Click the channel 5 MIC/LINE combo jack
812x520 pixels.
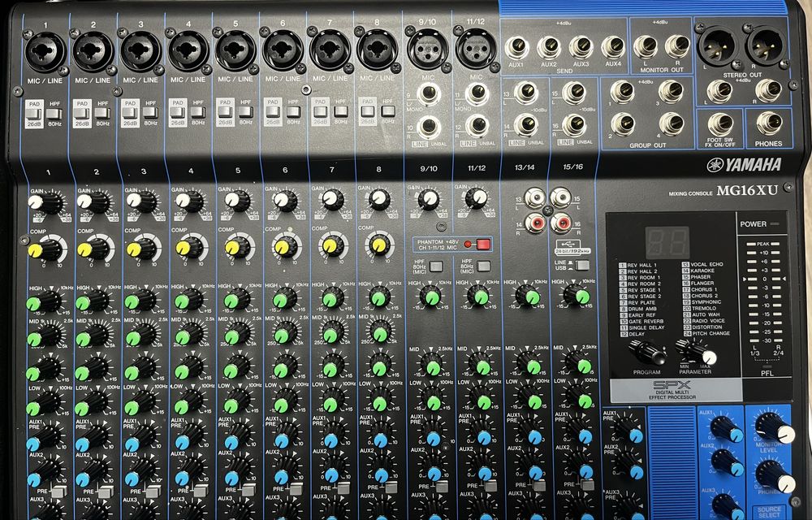235,50
